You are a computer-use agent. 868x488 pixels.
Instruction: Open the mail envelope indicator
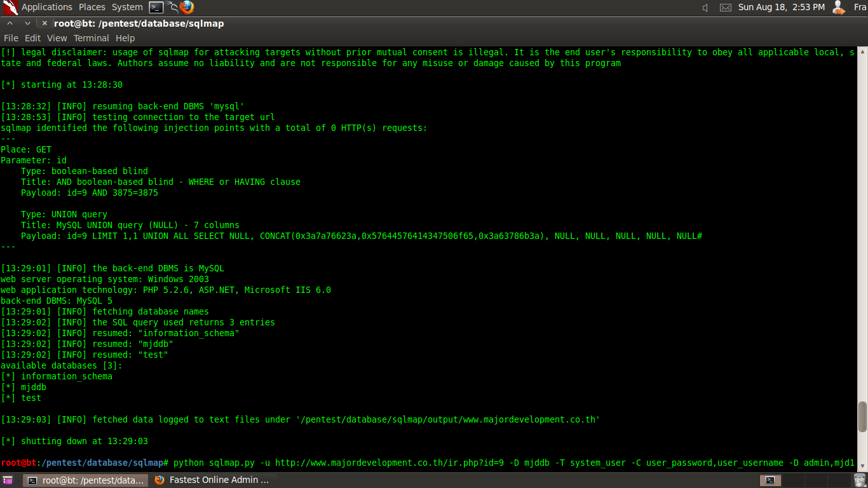click(725, 8)
